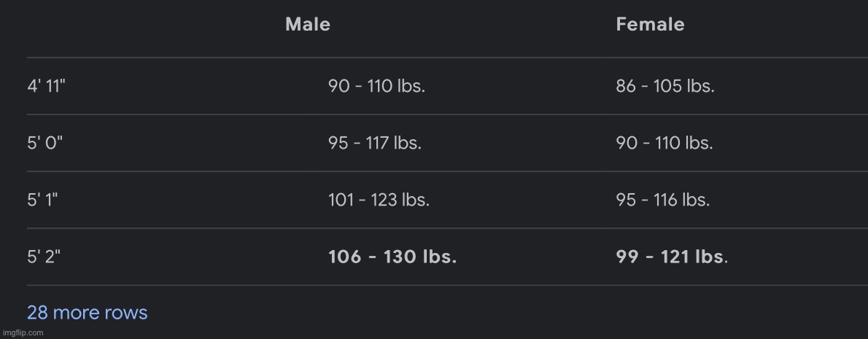Image resolution: width=868 pixels, height=339 pixels.
Task: Click the 95 - 116 lbs. female cell
Action: pyautogui.click(x=662, y=200)
